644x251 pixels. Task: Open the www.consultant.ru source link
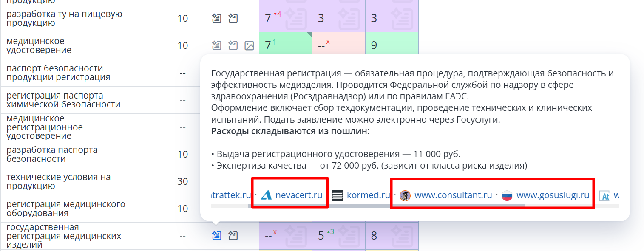click(x=453, y=195)
